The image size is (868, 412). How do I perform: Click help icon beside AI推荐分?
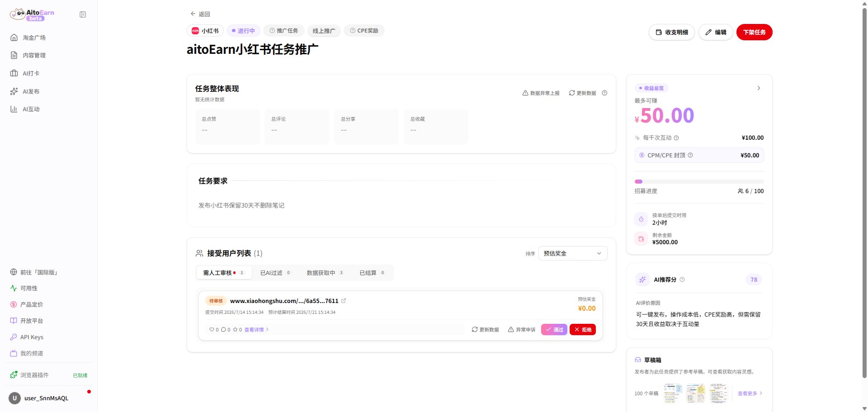point(682,279)
